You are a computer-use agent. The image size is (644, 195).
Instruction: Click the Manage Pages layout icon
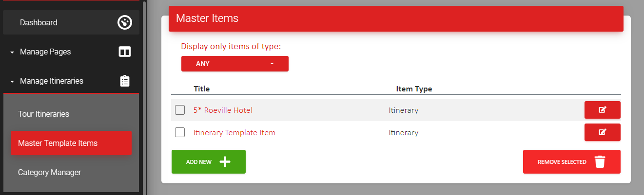pyautogui.click(x=125, y=52)
